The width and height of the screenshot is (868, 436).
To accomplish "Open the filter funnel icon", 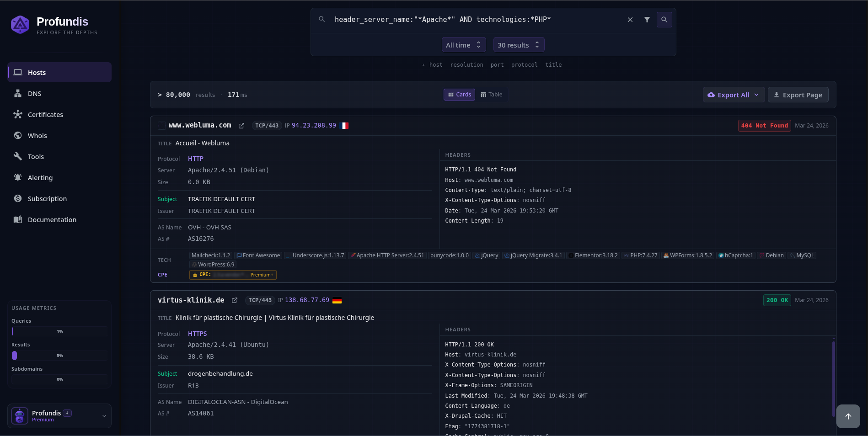I will click(x=647, y=20).
